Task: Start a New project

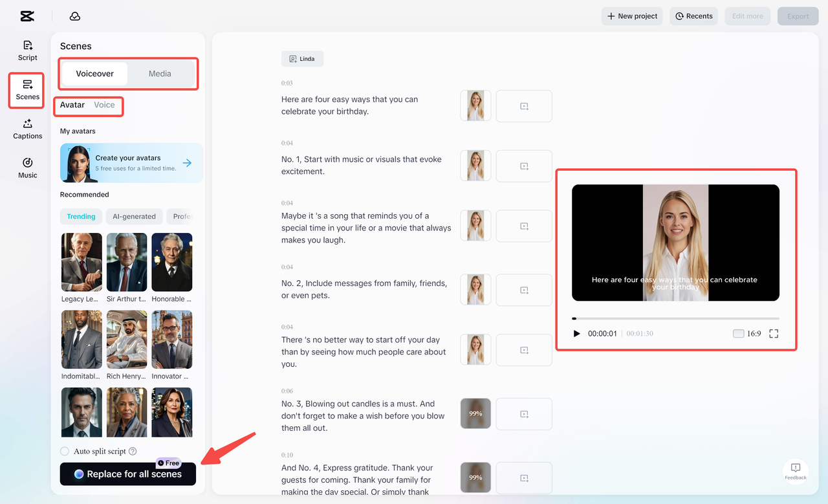Action: click(x=631, y=16)
